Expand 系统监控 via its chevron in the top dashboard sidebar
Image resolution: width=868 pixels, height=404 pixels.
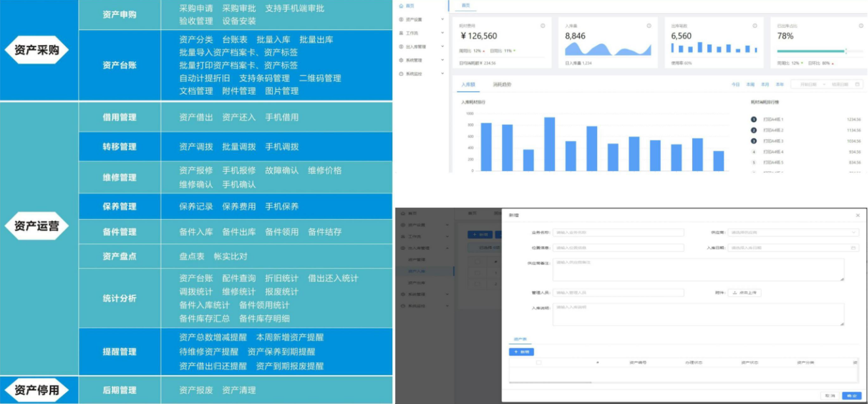click(x=442, y=74)
